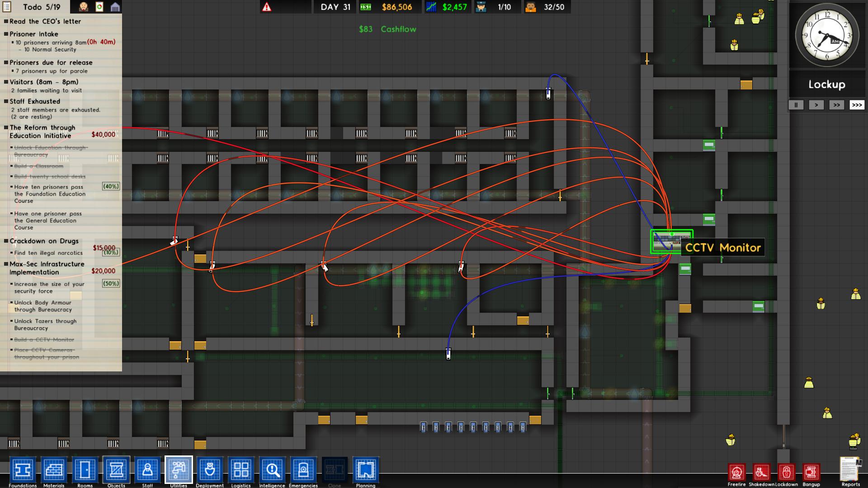Click the $86,506 balance amount
Viewport: 868px width, 488px height.
[x=396, y=7]
